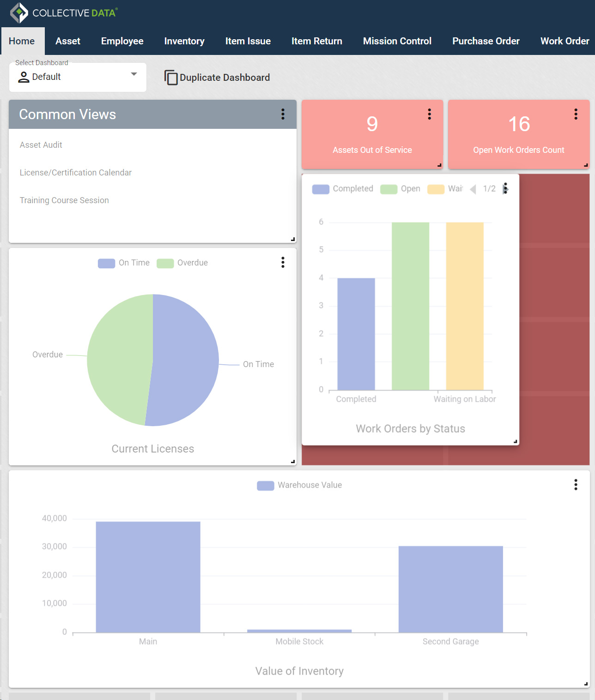Toggle Completed in the Work Orders legend
This screenshot has width=595, height=700.
(342, 189)
